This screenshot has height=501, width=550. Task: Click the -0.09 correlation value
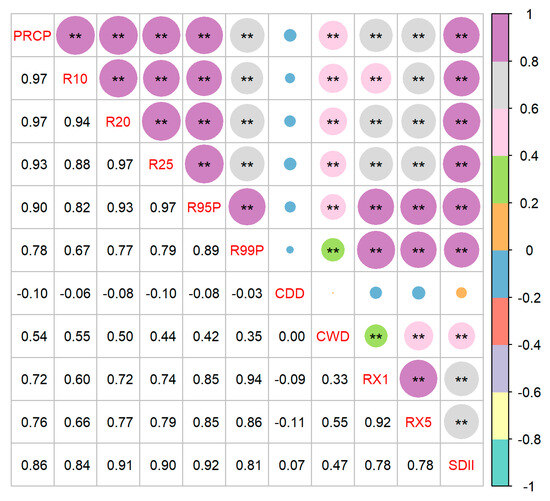point(290,380)
